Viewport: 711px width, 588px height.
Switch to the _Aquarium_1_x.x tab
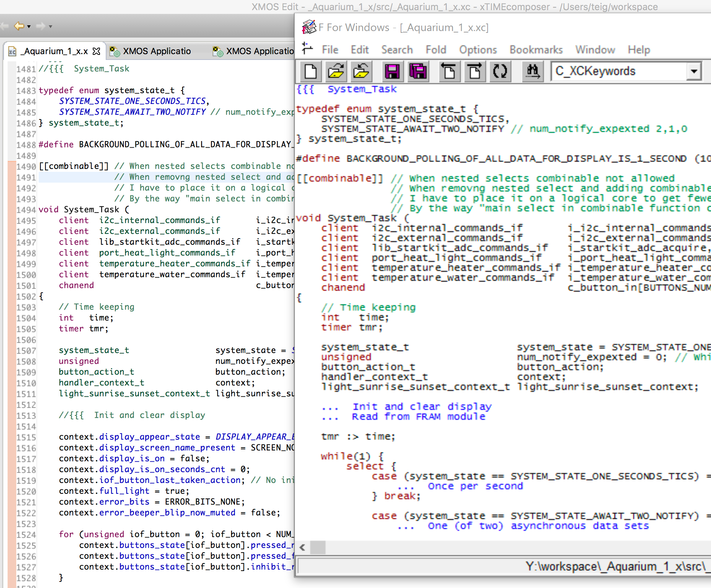coord(54,51)
